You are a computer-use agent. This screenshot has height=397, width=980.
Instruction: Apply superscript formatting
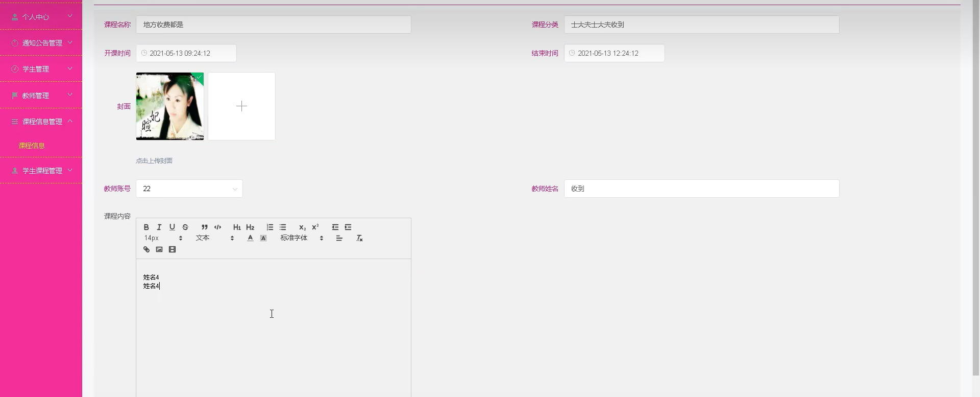[x=315, y=227]
